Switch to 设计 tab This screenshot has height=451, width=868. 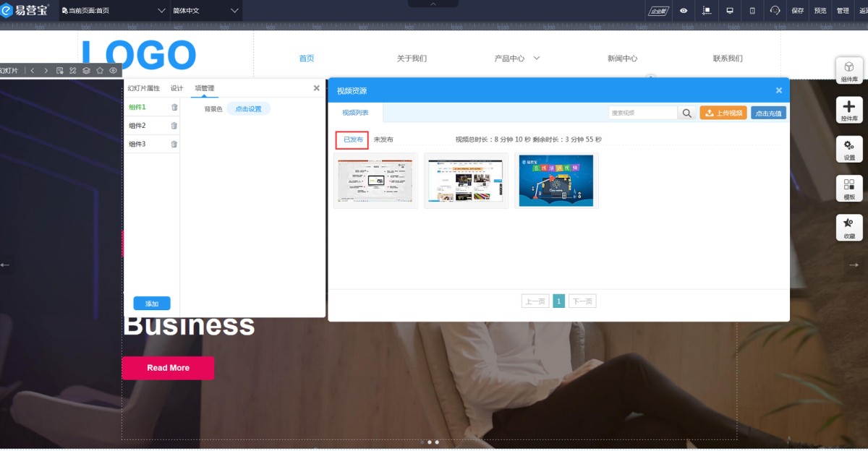[x=177, y=88]
